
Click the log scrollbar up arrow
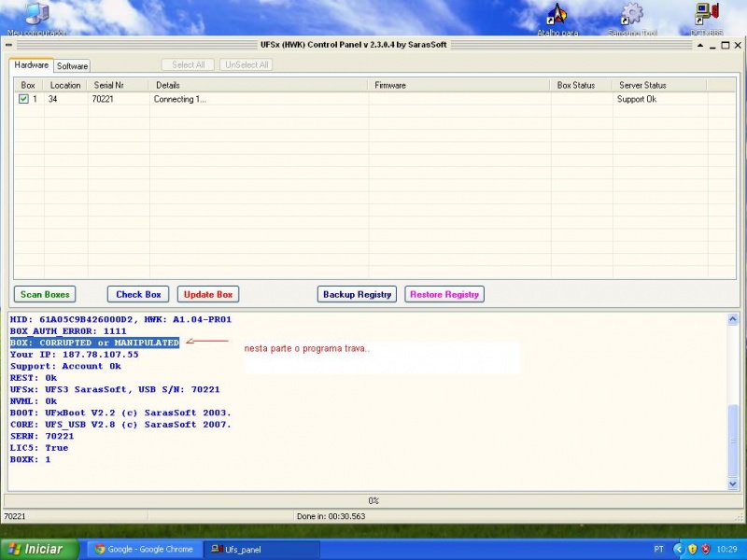click(x=733, y=319)
